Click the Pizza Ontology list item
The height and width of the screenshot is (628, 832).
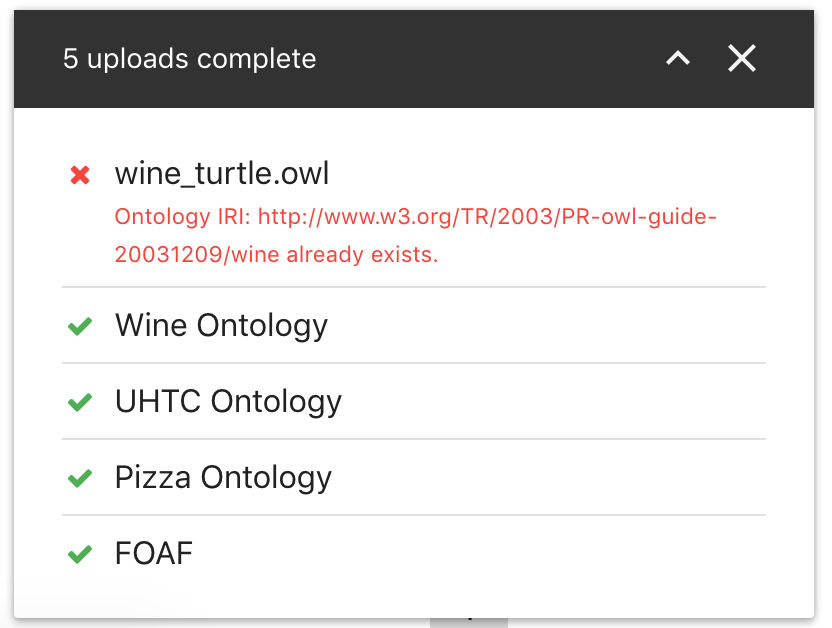point(222,477)
